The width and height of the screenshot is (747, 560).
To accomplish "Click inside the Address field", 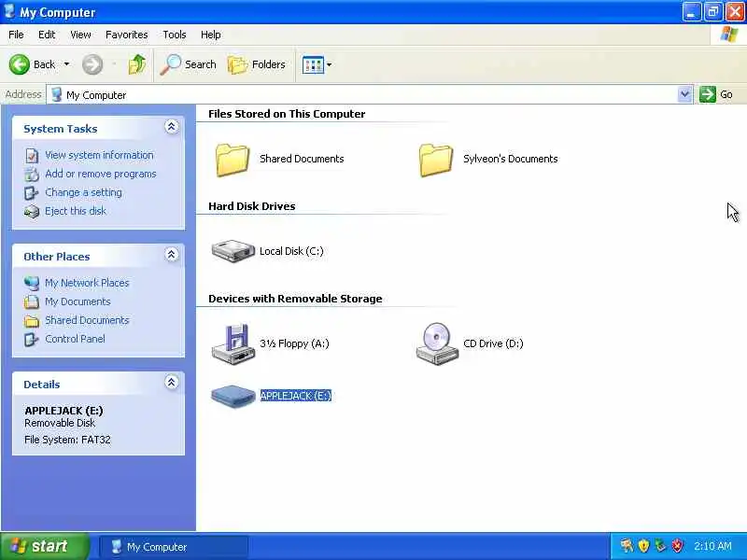I will pos(362,95).
